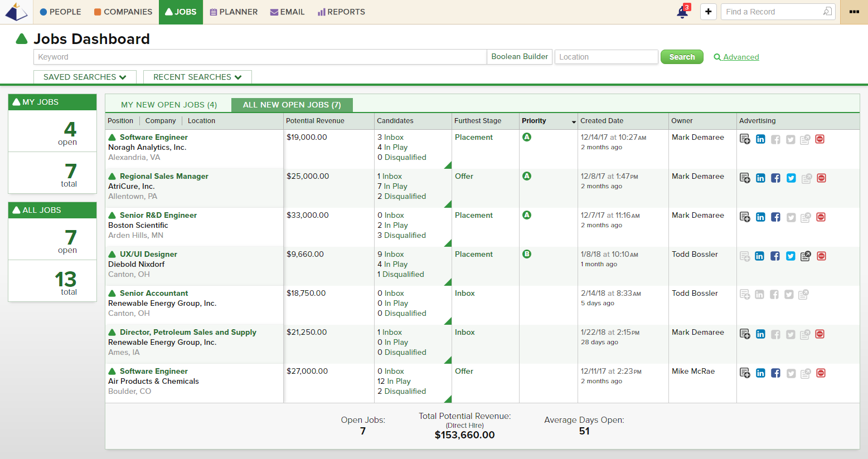The height and width of the screenshot is (459, 868).
Task: Open the notifications bell with 3 alerts
Action: 683,12
